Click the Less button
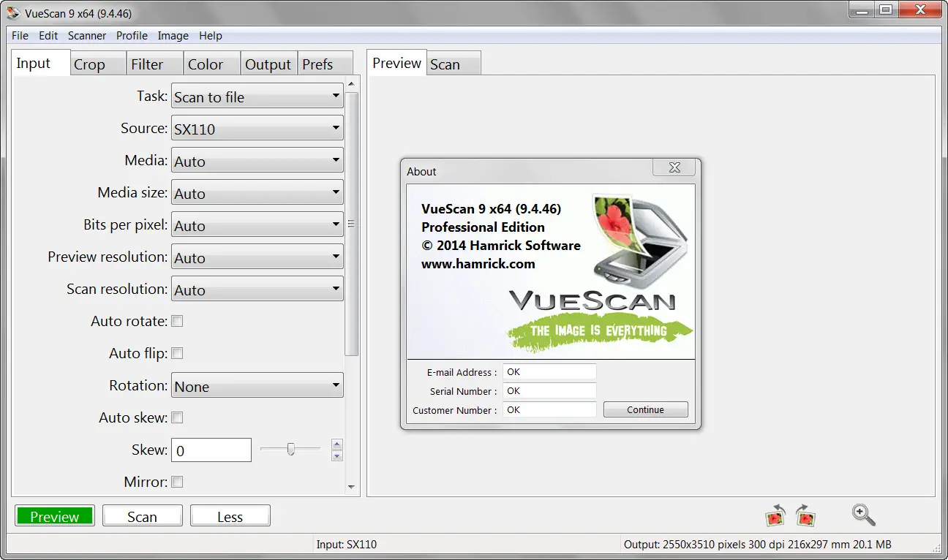 tap(230, 516)
